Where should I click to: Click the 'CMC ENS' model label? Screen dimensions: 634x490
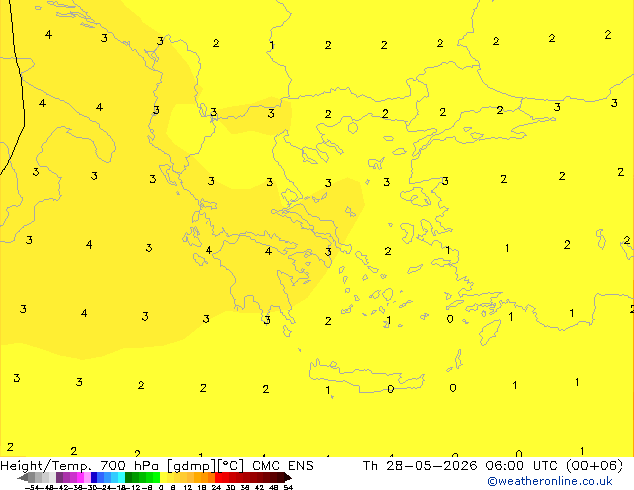pyautogui.click(x=283, y=466)
